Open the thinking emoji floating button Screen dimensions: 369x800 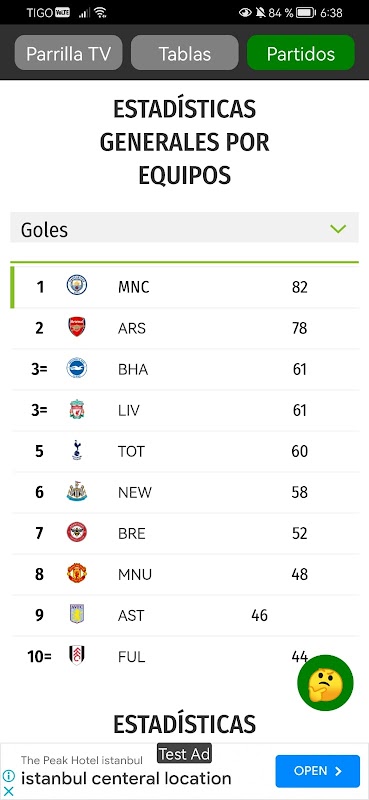click(x=325, y=683)
